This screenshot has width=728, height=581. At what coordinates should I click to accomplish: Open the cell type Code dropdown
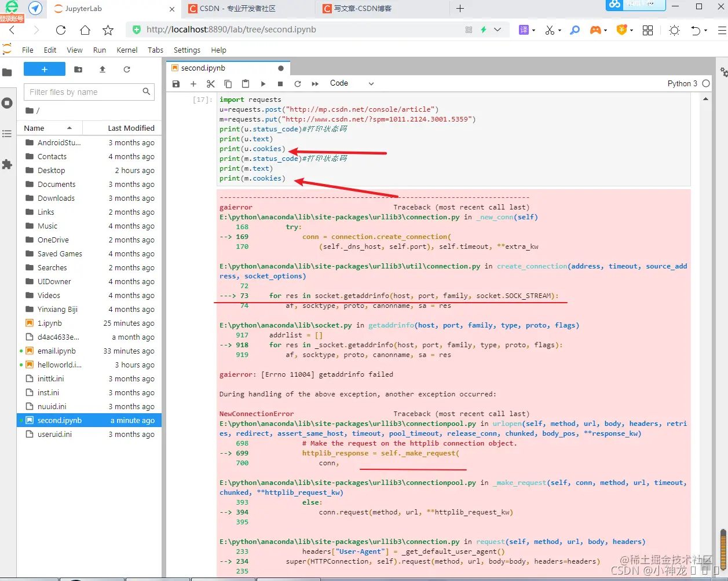pyautogui.click(x=352, y=83)
